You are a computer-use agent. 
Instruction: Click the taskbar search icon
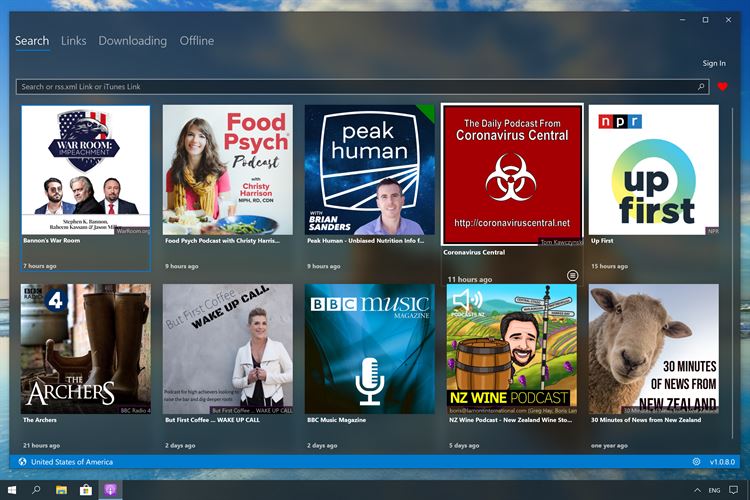pyautogui.click(x=36, y=490)
